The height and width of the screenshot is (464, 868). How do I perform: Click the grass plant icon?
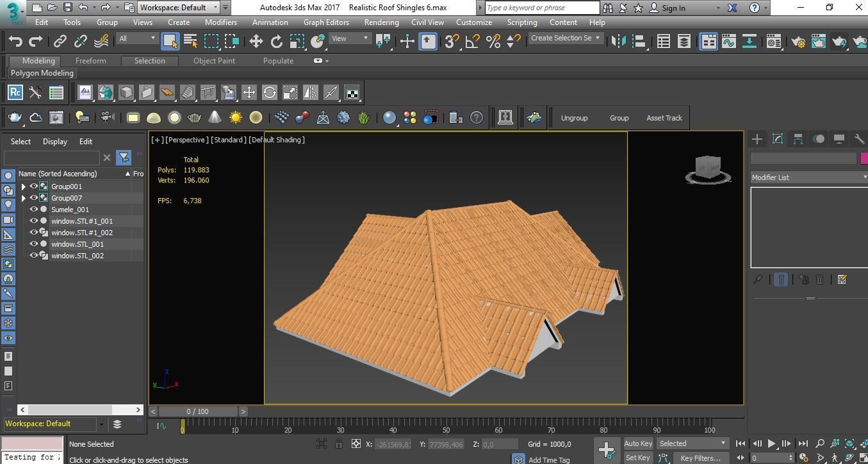coord(364,117)
